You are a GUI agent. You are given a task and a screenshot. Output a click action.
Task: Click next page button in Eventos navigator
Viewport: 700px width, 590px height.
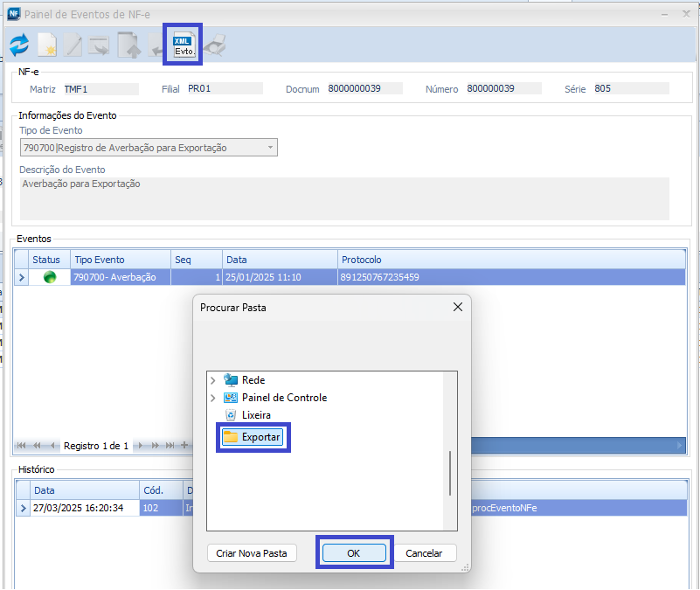point(155,445)
